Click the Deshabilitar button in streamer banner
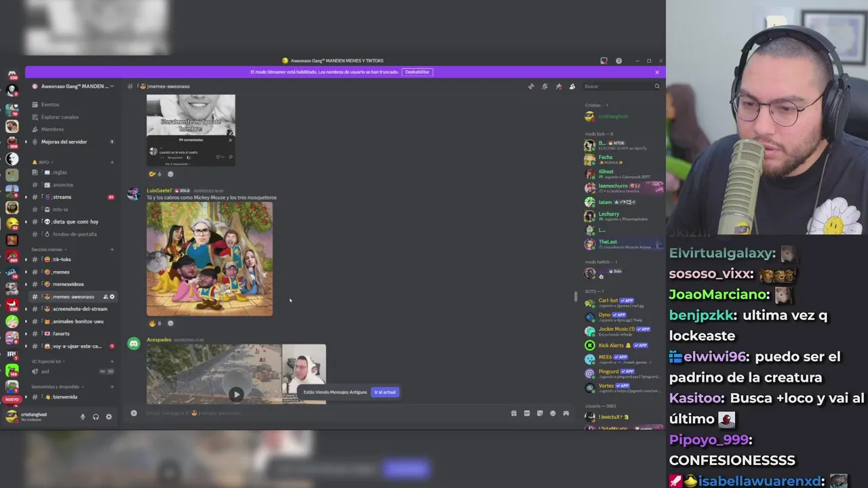This screenshot has height=488, width=868. (x=417, y=72)
